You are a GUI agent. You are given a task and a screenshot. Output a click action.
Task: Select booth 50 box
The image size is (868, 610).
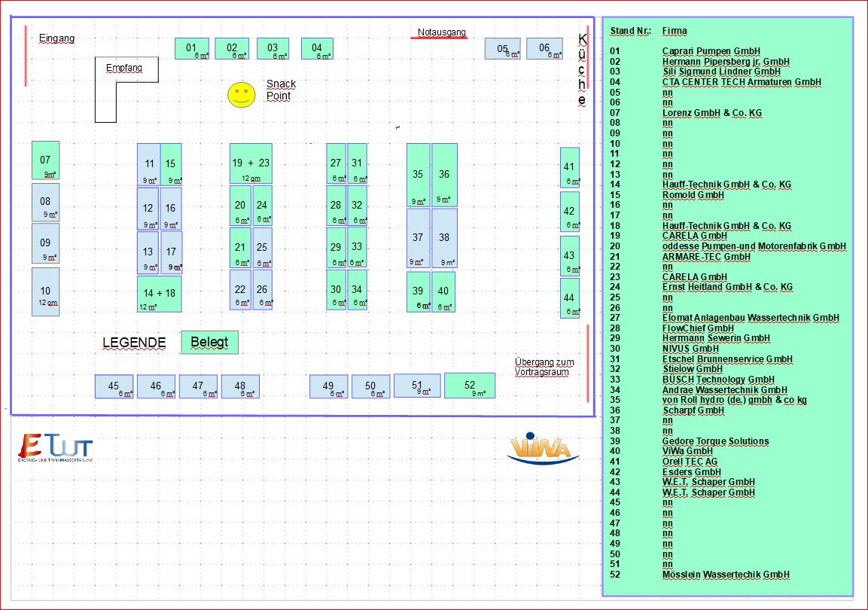[371, 386]
